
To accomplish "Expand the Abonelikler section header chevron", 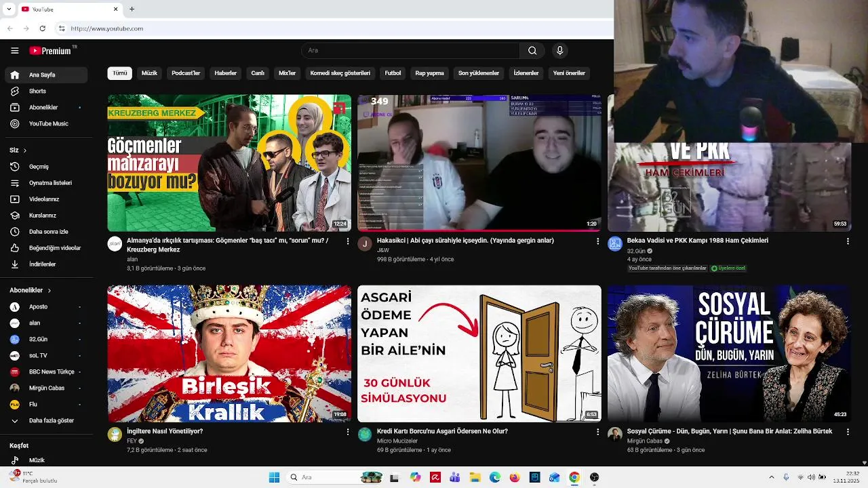I will 49,290.
